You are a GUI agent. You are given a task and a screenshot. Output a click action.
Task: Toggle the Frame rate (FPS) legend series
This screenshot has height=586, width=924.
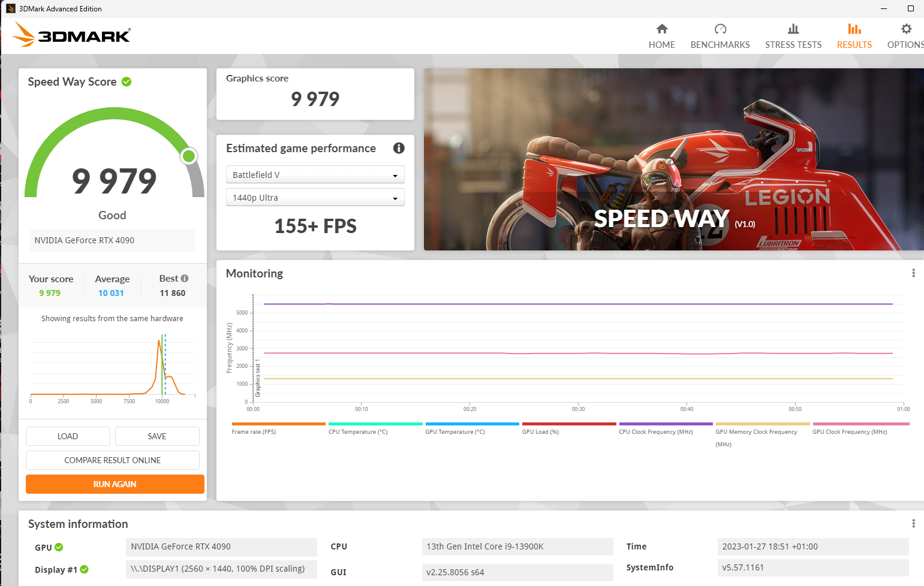[x=278, y=428]
